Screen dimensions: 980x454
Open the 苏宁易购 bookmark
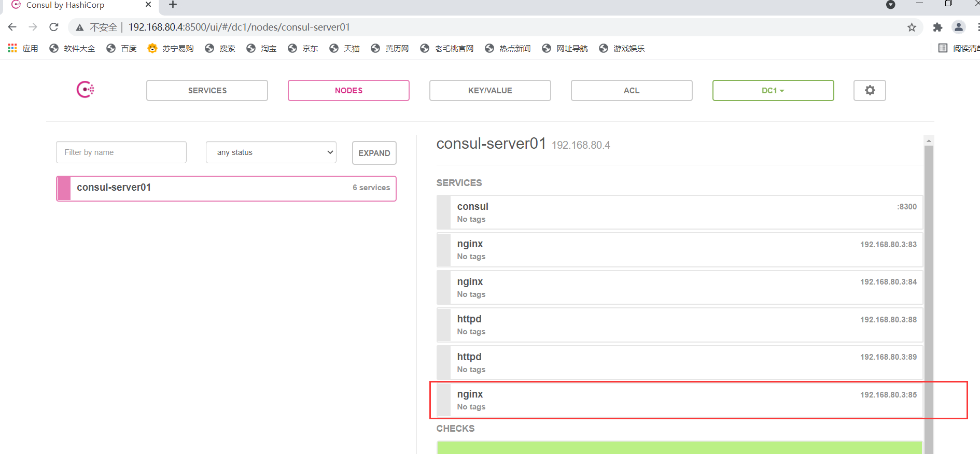171,48
